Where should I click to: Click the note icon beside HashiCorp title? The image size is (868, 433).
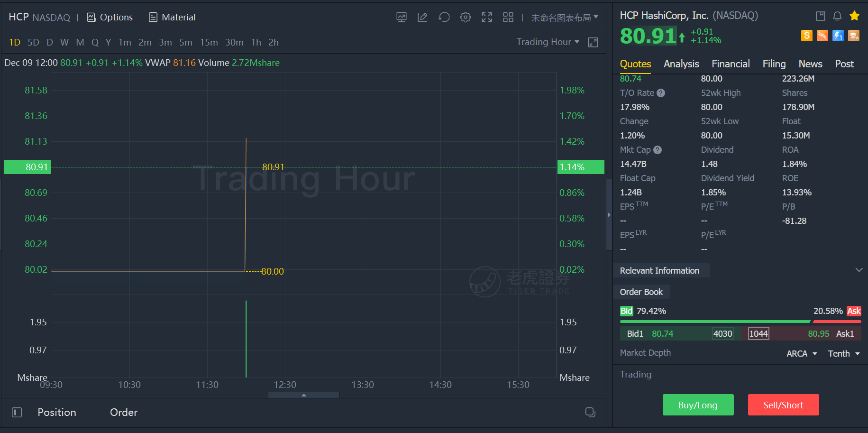821,16
